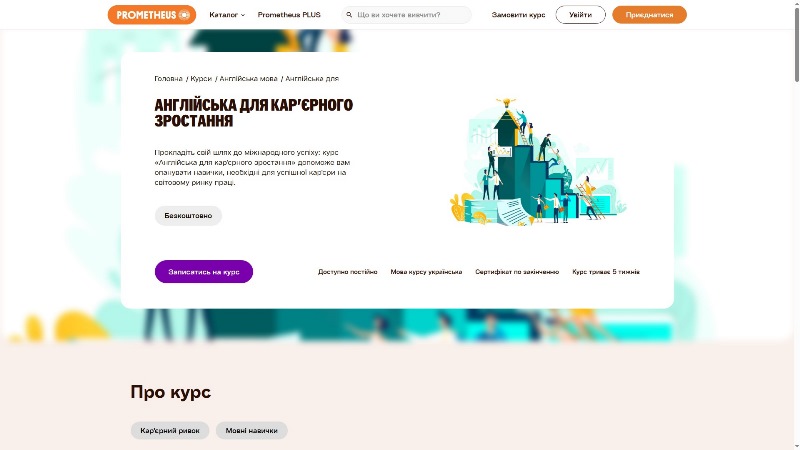Click the orange Приєднатися button

(649, 15)
